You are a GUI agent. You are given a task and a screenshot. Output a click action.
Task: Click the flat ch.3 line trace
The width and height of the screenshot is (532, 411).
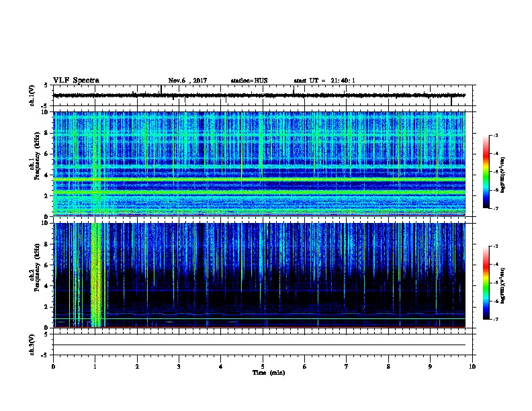pos(259,345)
